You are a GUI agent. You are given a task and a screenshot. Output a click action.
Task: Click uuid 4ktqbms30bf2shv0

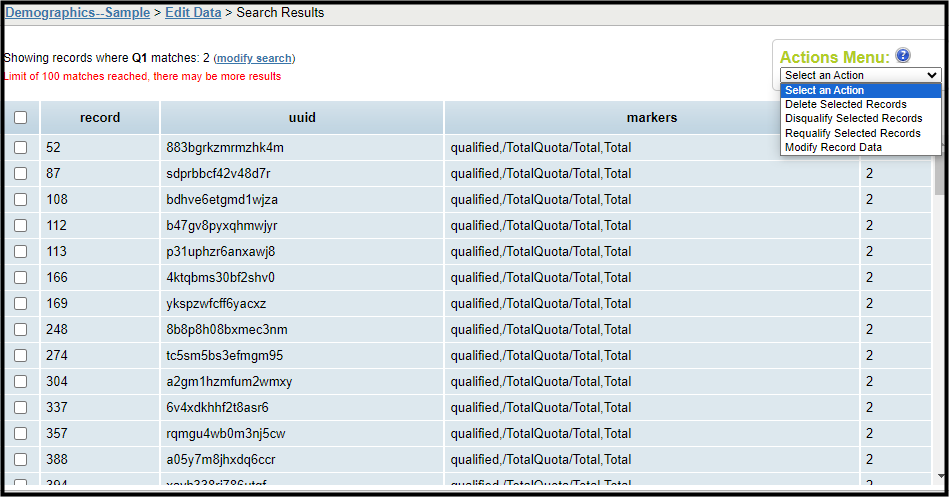click(x=220, y=277)
